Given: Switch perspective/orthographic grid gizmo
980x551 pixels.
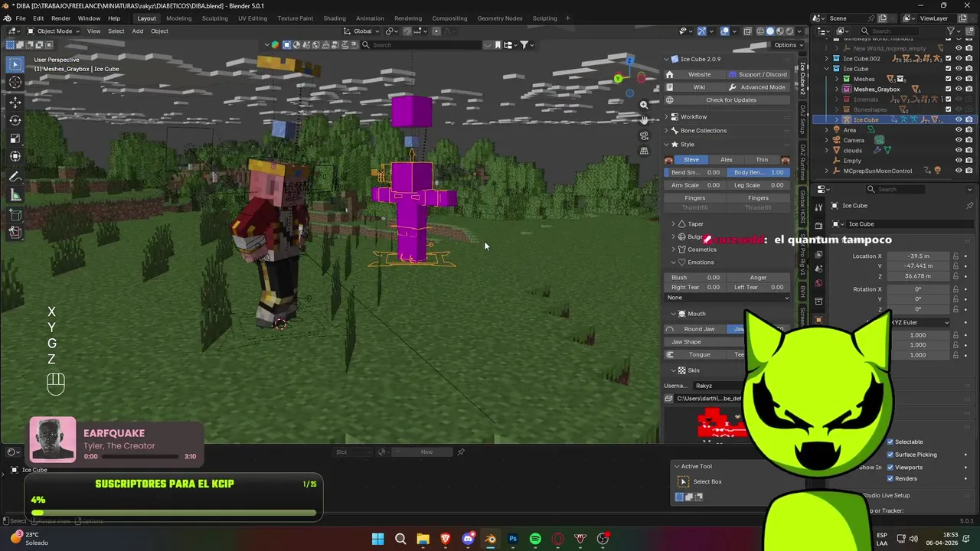Looking at the screenshot, I should (644, 151).
